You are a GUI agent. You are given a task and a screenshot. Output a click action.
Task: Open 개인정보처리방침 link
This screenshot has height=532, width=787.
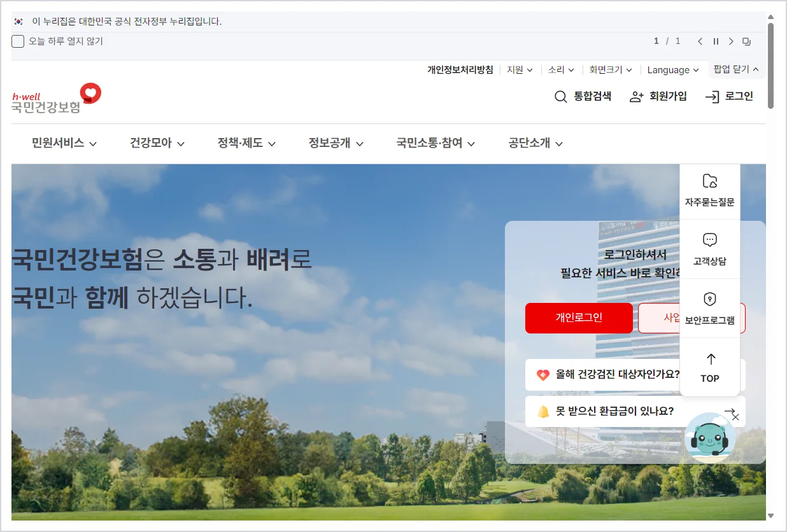coord(460,70)
